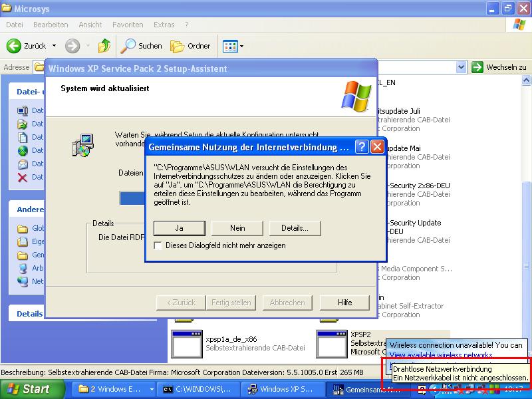Open the ? help menu
The height and width of the screenshot is (399, 532).
pyautogui.click(x=187, y=25)
